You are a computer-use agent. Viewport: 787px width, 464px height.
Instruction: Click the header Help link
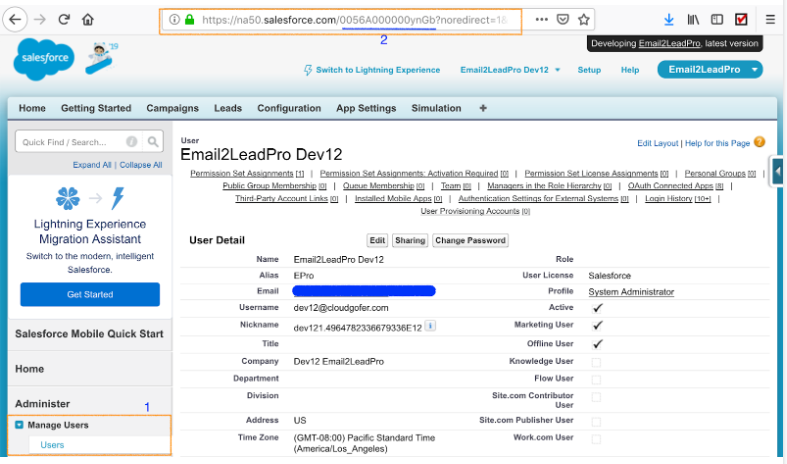(629, 70)
